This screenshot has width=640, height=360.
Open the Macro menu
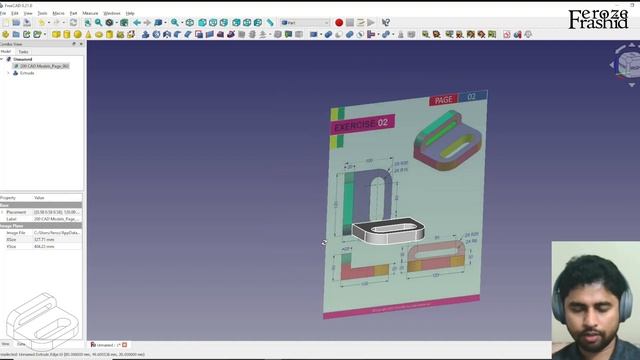[58, 13]
